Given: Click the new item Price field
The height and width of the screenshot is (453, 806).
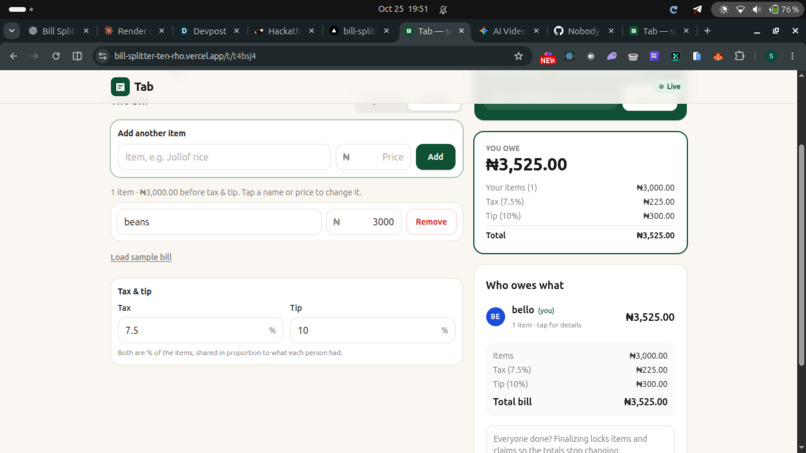Looking at the screenshot, I should [x=373, y=157].
